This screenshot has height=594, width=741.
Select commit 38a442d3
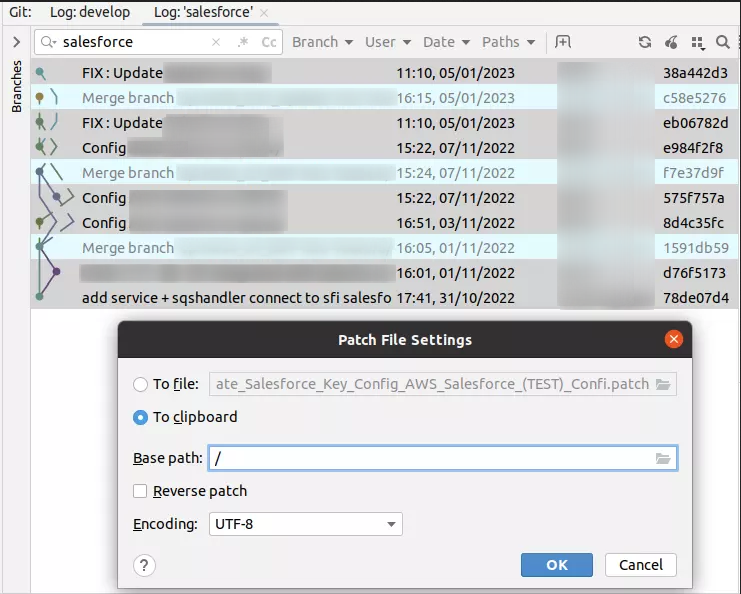384,73
